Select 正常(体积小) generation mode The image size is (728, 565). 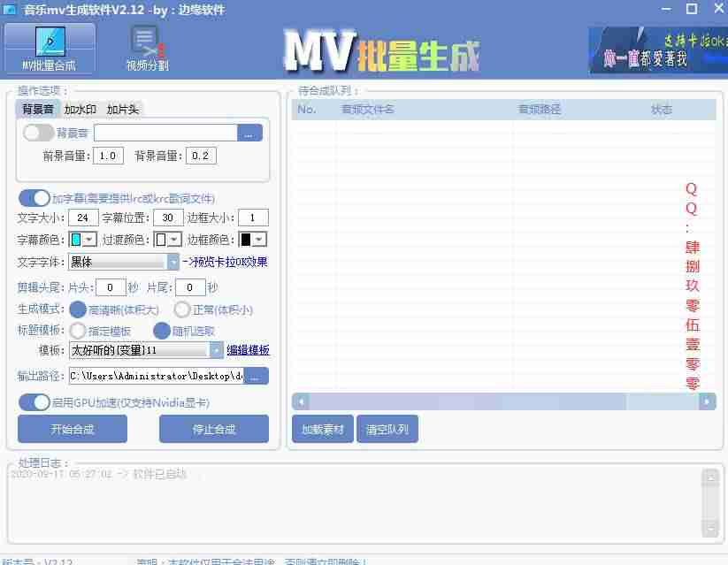click(182, 309)
